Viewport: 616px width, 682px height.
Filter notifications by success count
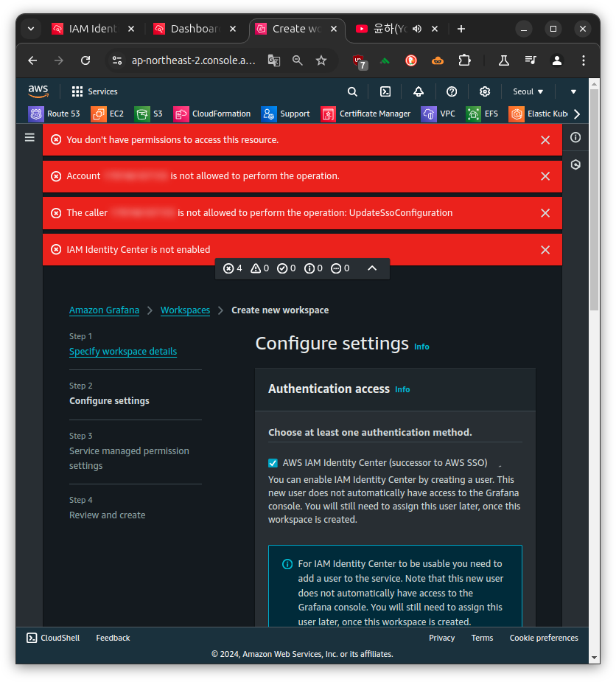(x=287, y=268)
